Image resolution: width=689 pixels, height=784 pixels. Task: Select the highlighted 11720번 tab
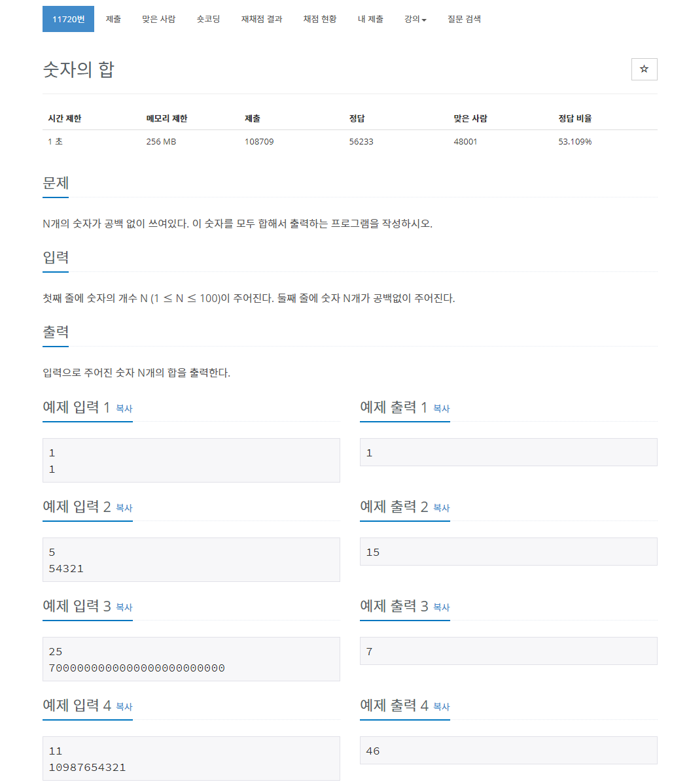point(68,19)
